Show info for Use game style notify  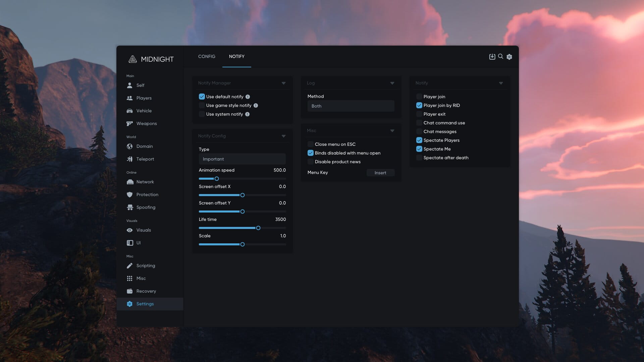tap(256, 106)
